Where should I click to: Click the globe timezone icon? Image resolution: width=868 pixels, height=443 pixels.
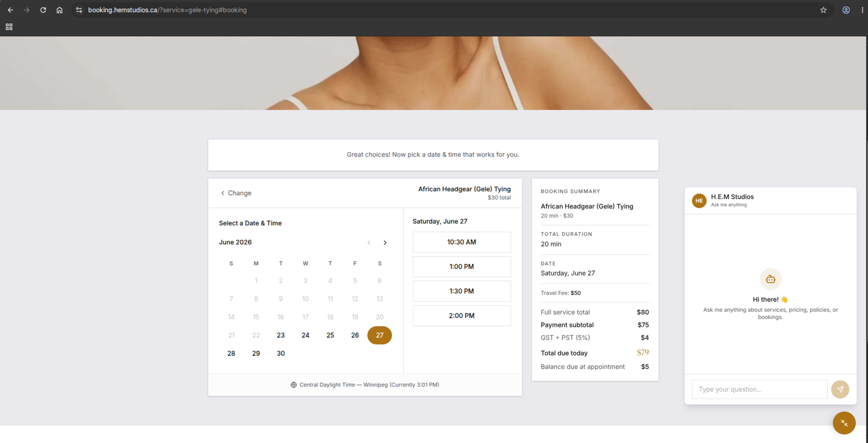293,385
